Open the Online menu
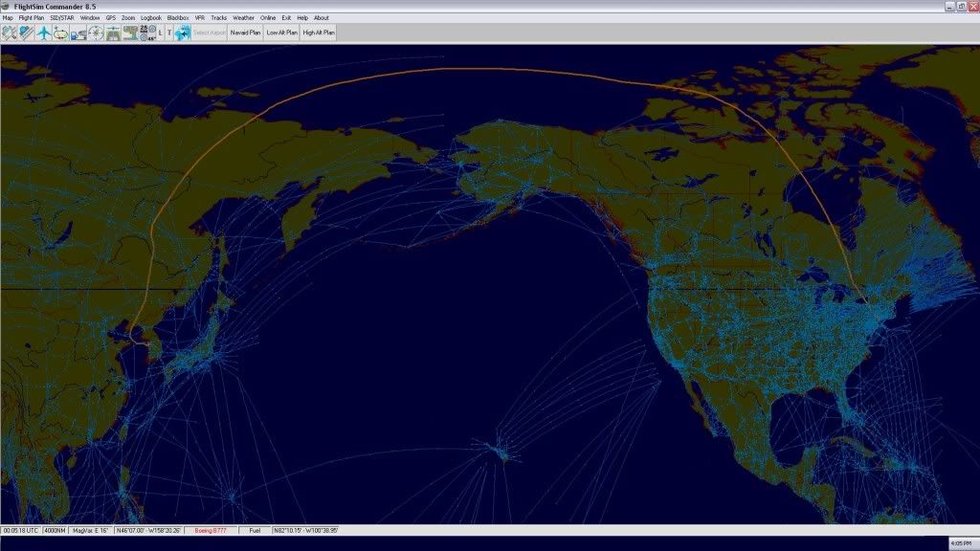980x551 pixels. [x=268, y=18]
